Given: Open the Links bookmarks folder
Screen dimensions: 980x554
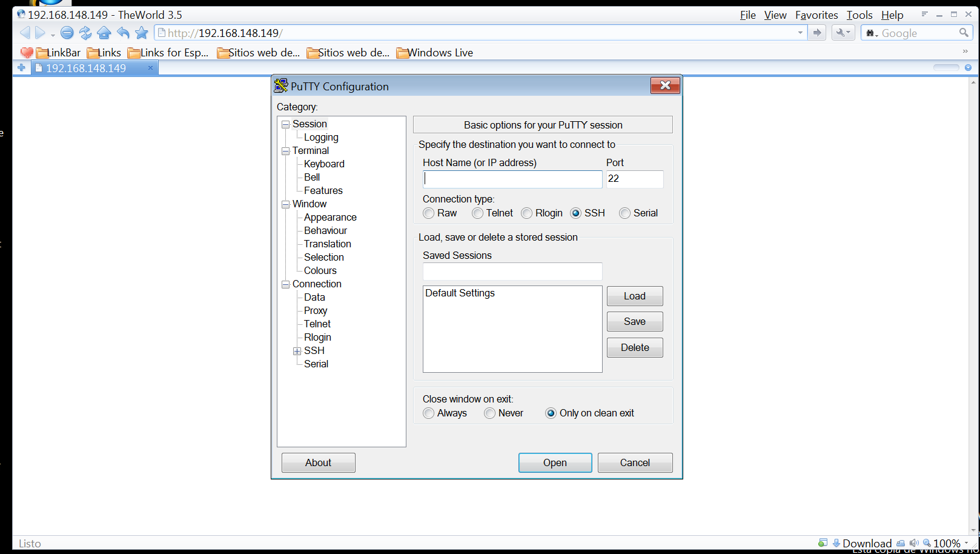Looking at the screenshot, I should pos(104,53).
